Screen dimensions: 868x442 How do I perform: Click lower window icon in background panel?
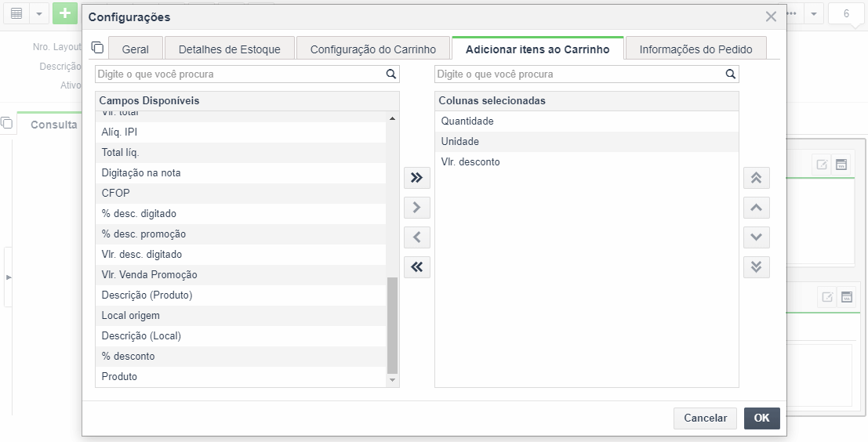[x=846, y=297]
